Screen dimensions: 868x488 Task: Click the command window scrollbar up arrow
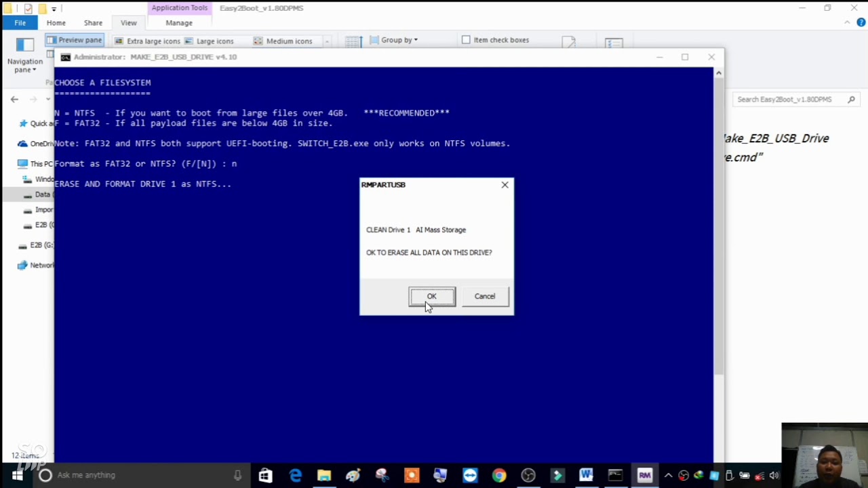tap(719, 73)
